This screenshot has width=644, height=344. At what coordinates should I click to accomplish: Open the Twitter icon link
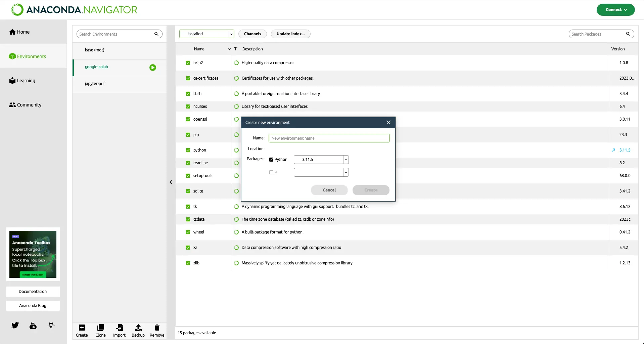click(15, 325)
